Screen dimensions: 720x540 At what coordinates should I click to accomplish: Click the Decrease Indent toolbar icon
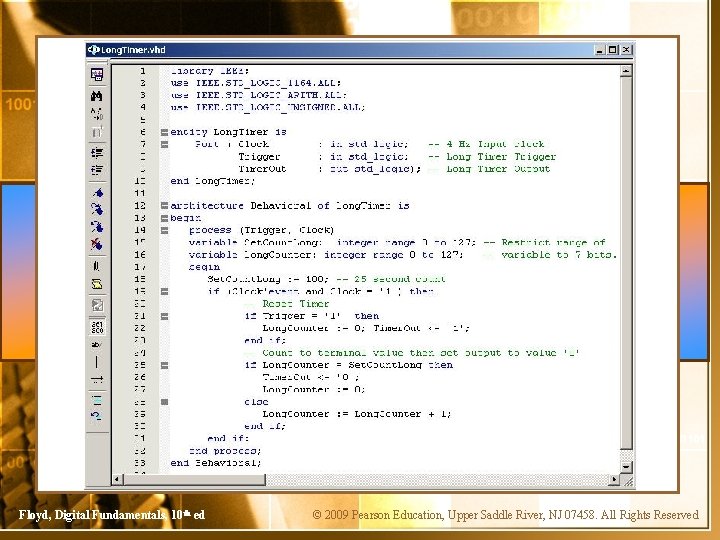click(x=97, y=170)
